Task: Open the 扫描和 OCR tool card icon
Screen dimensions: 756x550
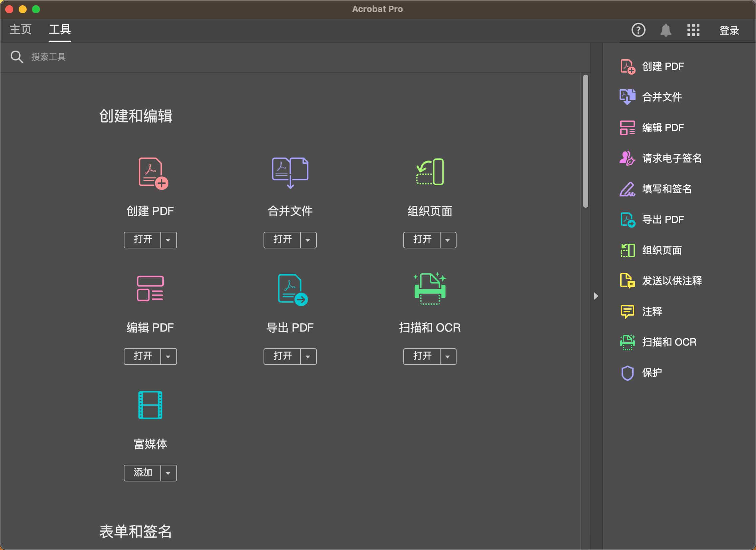Action: pyautogui.click(x=430, y=288)
